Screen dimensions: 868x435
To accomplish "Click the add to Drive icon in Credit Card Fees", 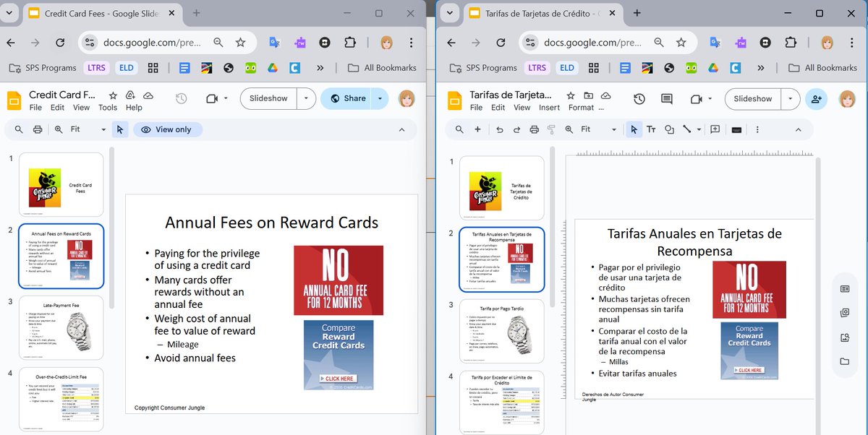I will (x=130, y=95).
